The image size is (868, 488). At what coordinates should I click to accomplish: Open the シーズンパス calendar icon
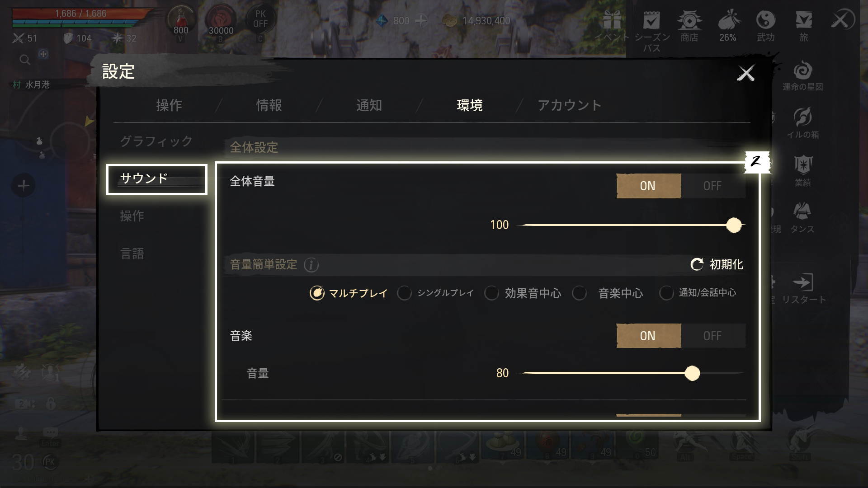[651, 20]
